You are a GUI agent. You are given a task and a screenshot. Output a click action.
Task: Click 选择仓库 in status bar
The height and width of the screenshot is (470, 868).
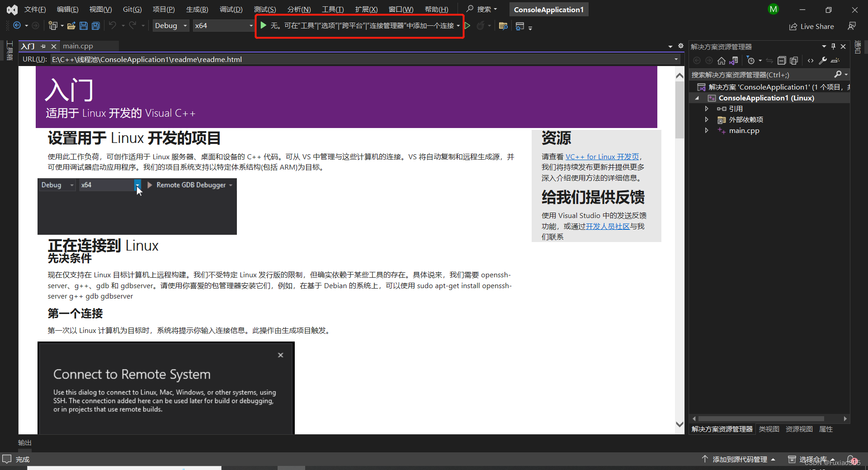click(x=811, y=459)
